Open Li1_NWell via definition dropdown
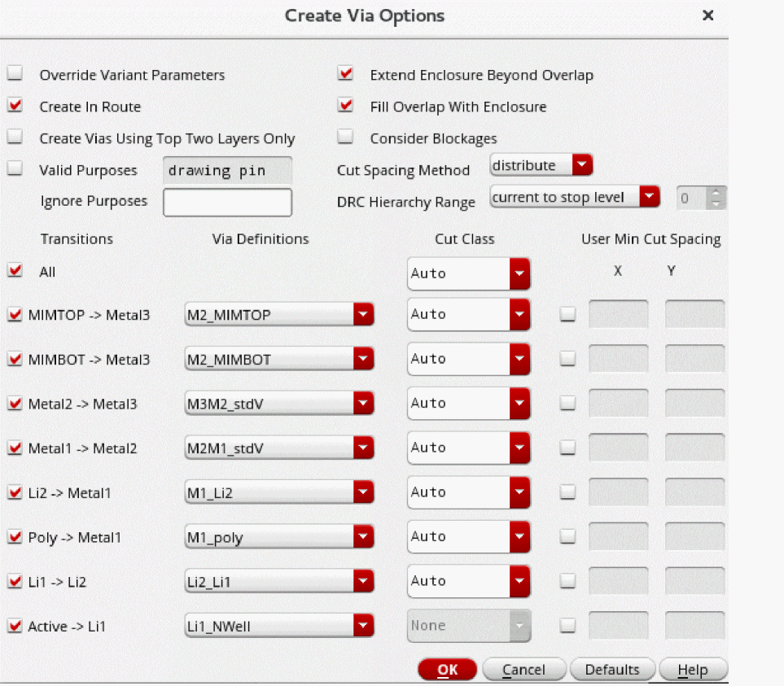The image size is (784, 686). (279, 626)
